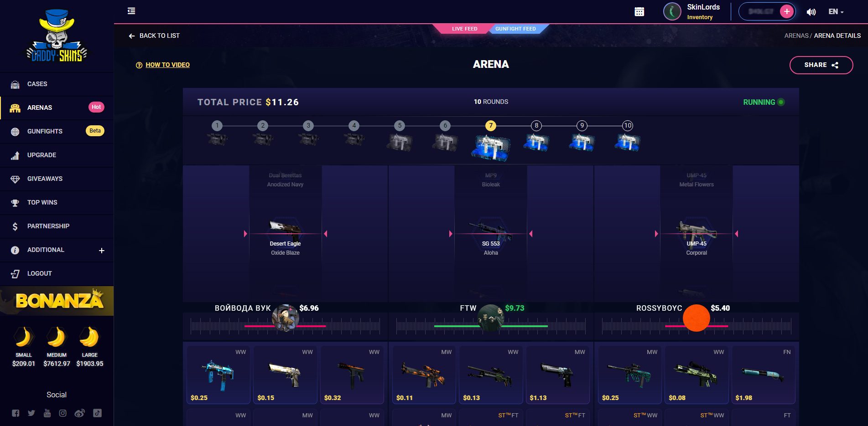Open Cases in the sidebar
Screen dimensions: 868x426
click(x=57, y=84)
